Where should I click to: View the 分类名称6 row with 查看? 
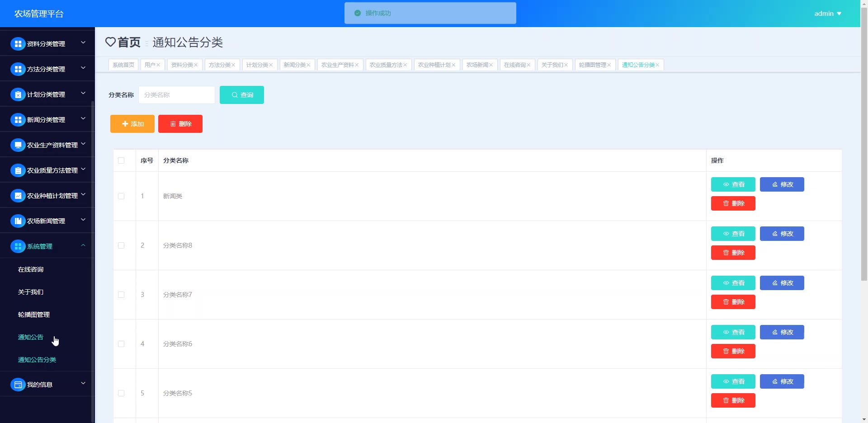[x=733, y=332]
